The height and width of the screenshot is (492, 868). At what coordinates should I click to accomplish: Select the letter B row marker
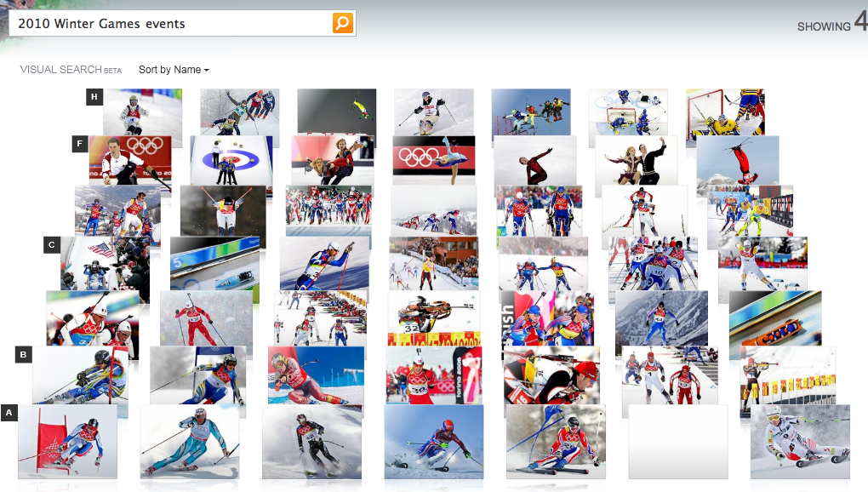23,355
